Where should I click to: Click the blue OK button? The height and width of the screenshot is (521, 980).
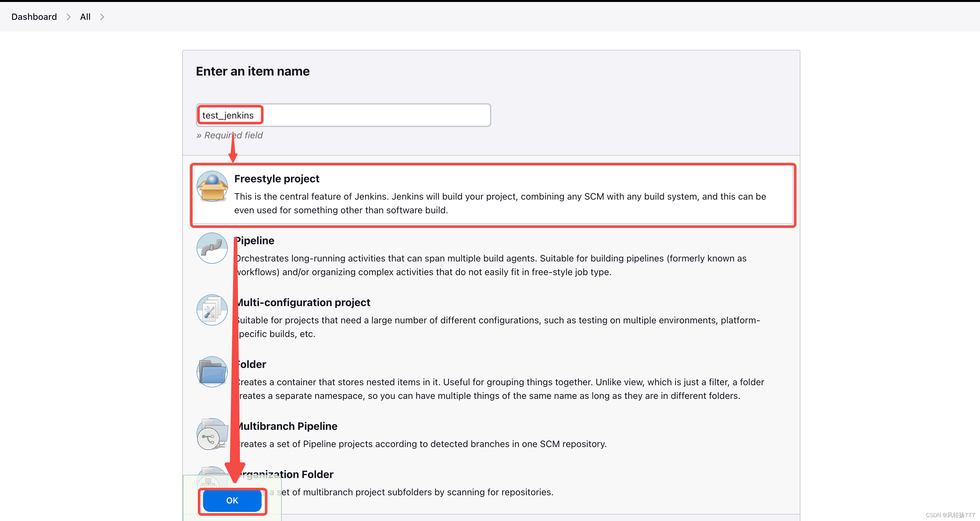pos(232,500)
